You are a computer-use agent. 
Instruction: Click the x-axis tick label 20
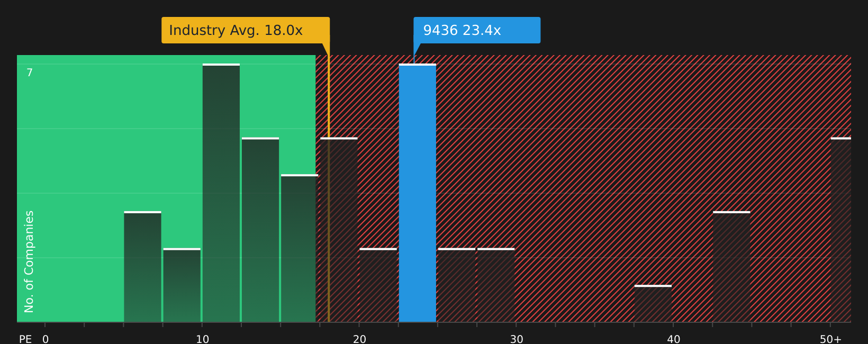[x=359, y=339]
